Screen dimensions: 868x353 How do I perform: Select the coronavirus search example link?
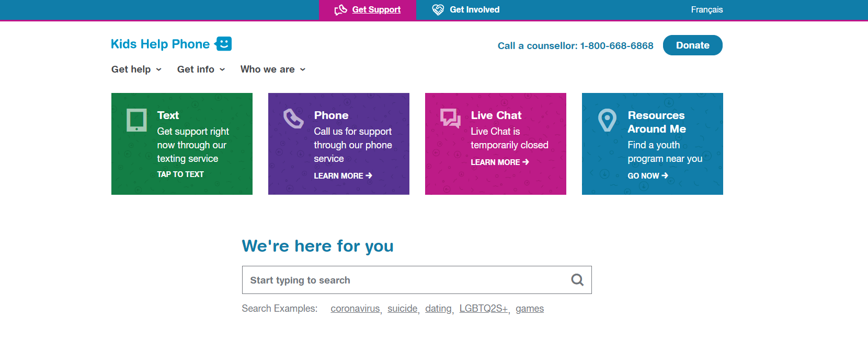coord(356,309)
